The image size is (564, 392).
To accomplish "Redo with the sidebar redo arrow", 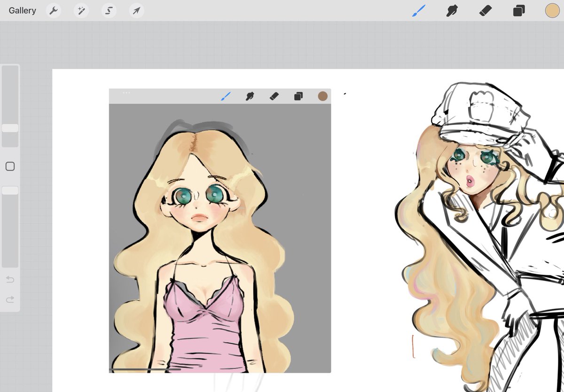I will tap(10, 299).
